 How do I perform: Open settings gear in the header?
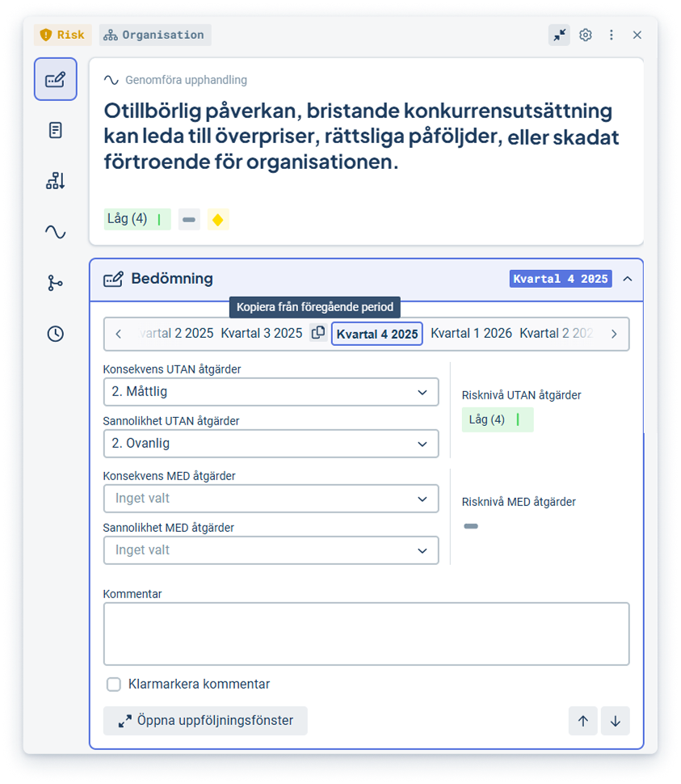586,35
